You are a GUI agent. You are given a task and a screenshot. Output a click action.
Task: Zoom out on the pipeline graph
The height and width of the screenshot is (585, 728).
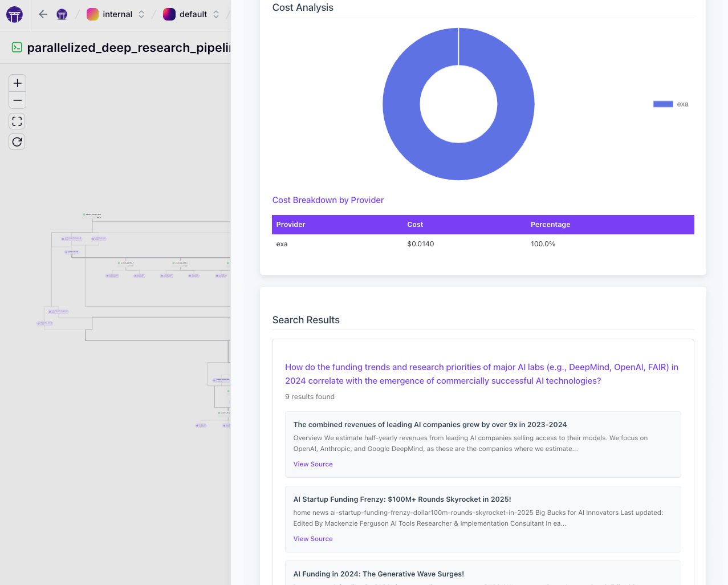pyautogui.click(x=17, y=100)
